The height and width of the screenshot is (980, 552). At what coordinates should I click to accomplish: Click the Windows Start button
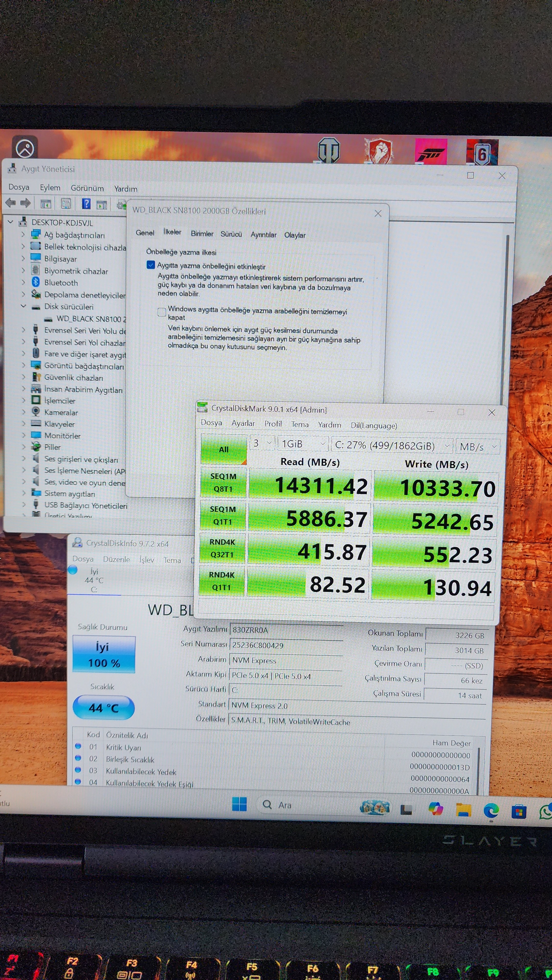pos(239,804)
